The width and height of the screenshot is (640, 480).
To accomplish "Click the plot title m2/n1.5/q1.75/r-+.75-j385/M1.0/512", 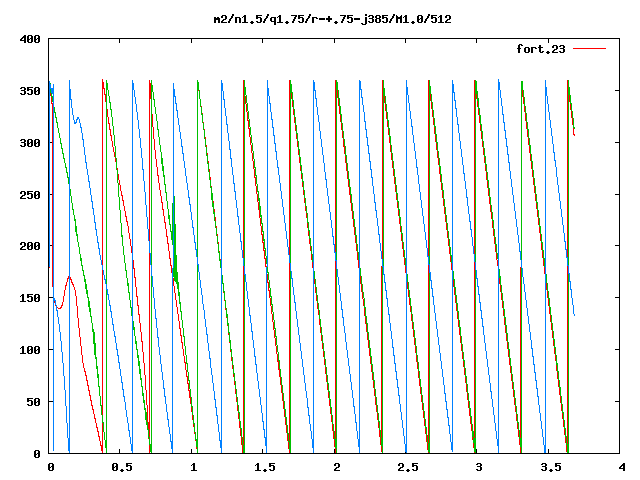I will click(333, 19).
